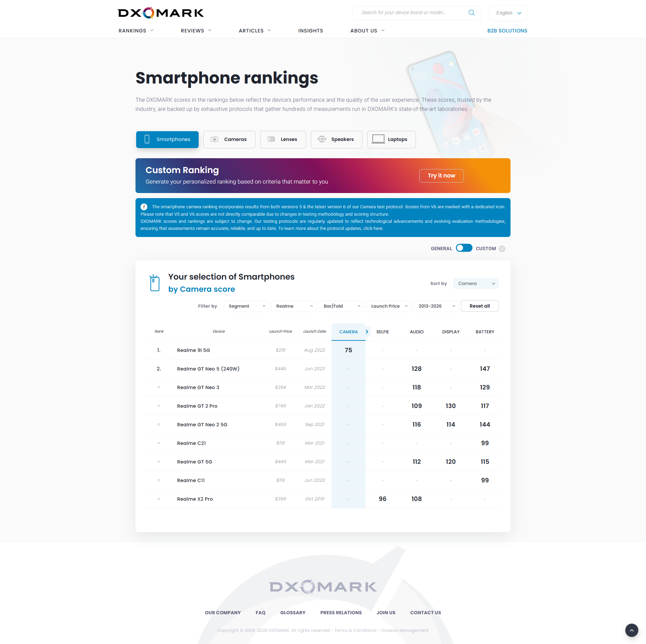Image resolution: width=646 pixels, height=644 pixels.
Task: Toggle the General/Custom ranking switch
Action: (464, 248)
